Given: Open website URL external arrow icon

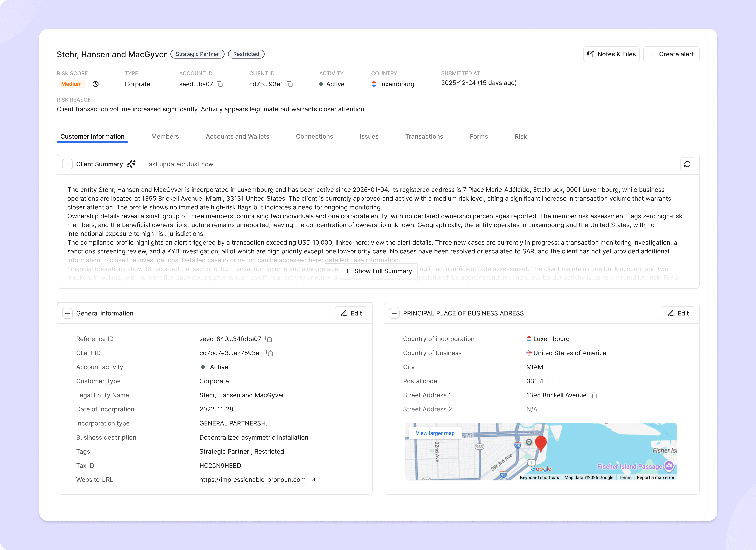Looking at the screenshot, I should 313,480.
